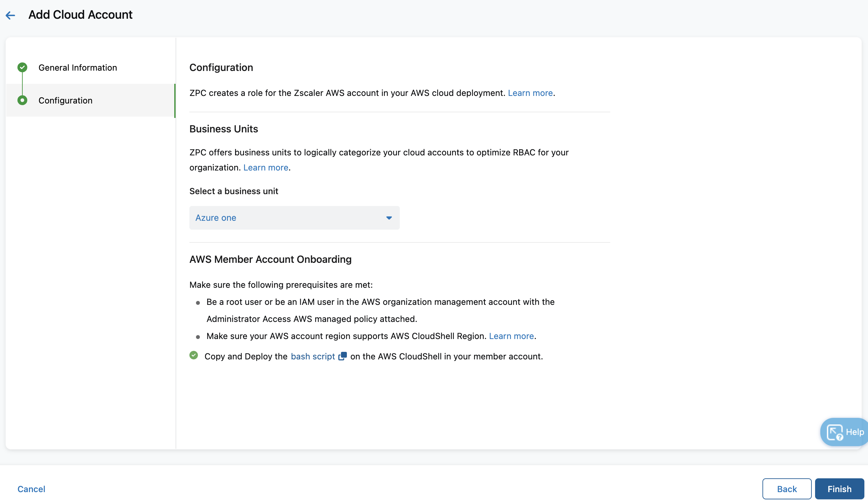Open the business unit dropdown showing Azure one
868x500 pixels.
(x=294, y=218)
